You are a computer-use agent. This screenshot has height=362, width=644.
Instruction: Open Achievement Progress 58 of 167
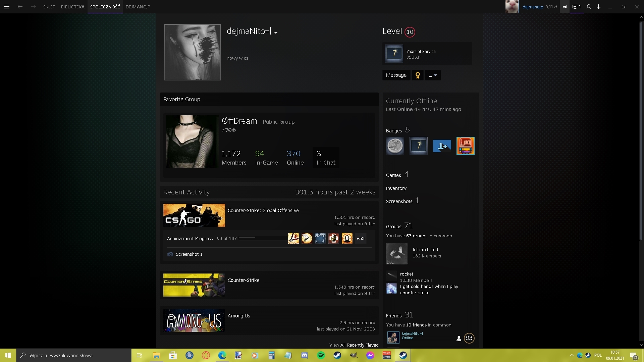click(x=202, y=238)
